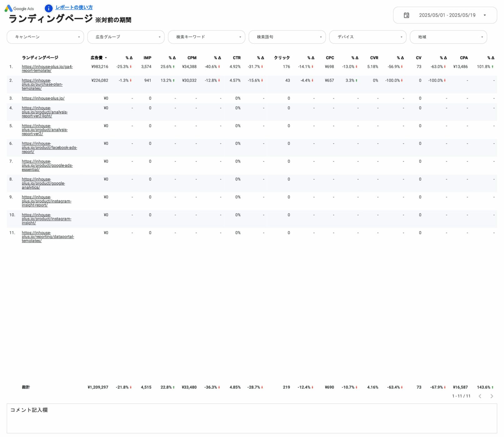This screenshot has height=437, width=504.
Task: Go to next table page arrow
Action: (491, 396)
